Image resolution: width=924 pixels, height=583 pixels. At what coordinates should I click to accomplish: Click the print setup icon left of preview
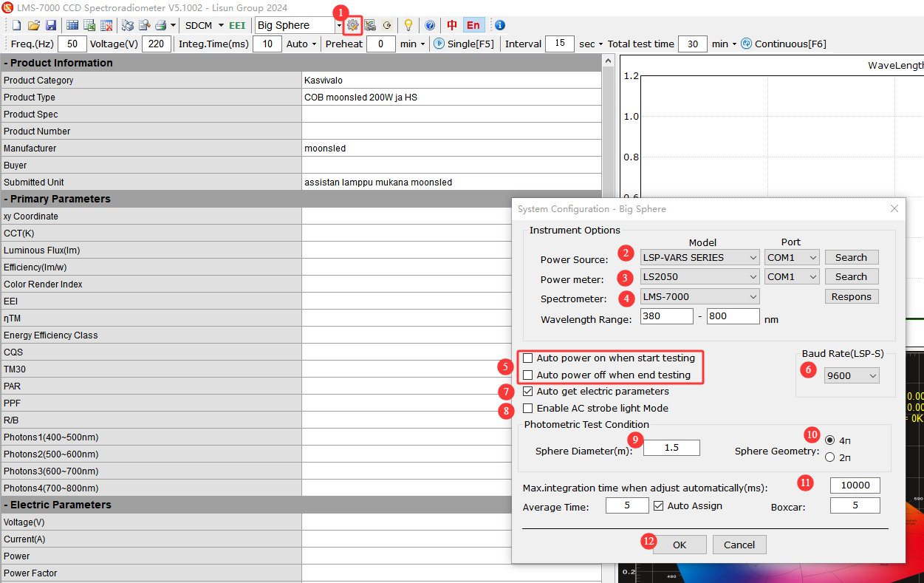click(128, 25)
